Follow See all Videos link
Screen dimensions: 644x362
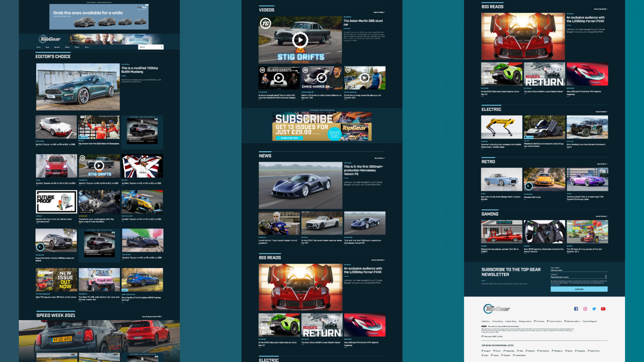(379, 12)
